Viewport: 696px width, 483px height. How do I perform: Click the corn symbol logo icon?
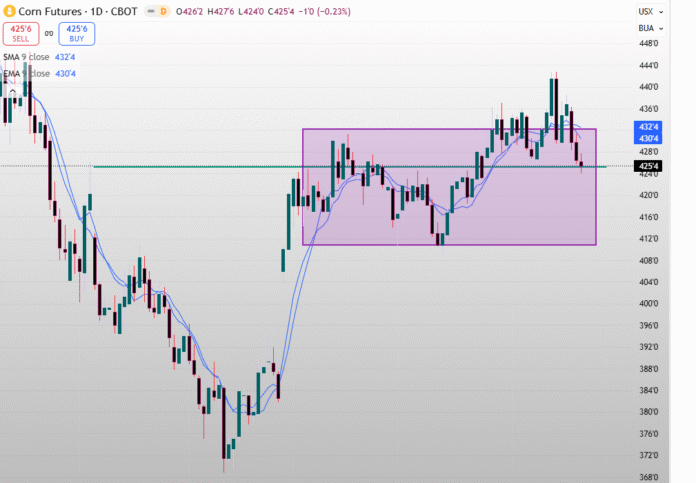[x=9, y=12]
